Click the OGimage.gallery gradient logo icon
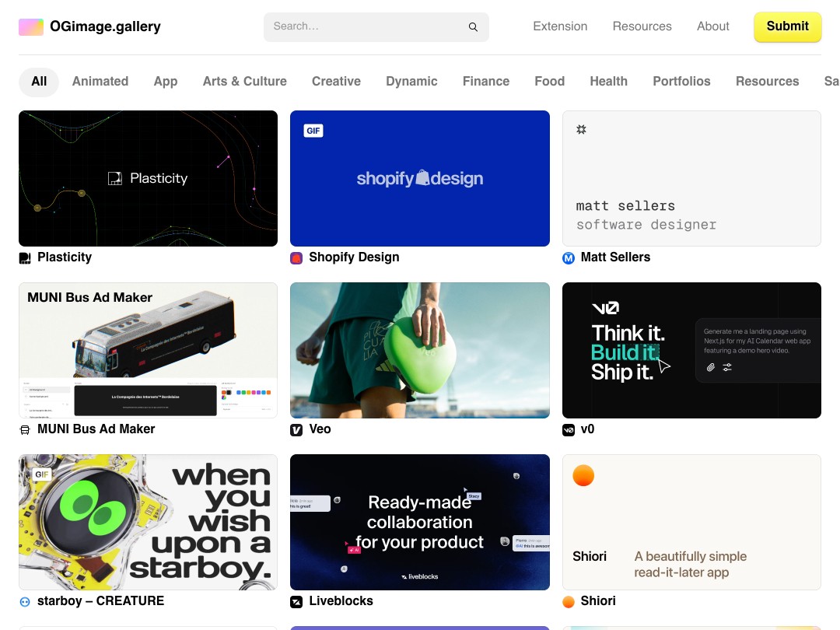This screenshot has width=840, height=630. (31, 26)
